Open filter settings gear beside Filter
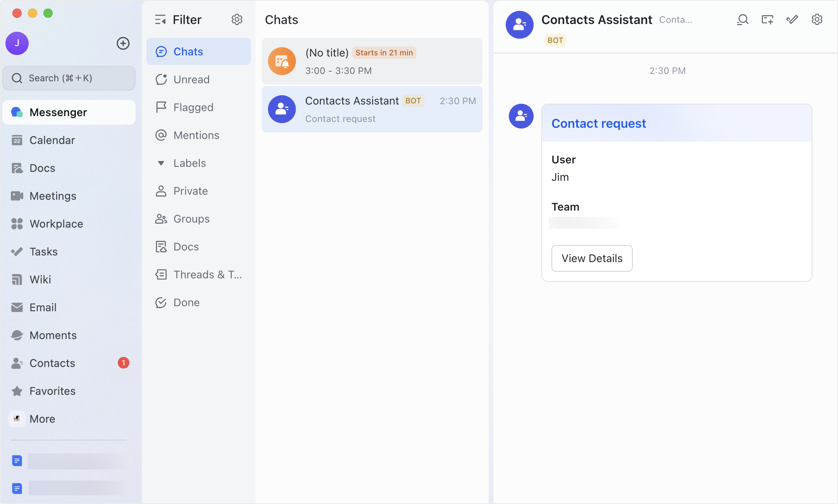 pos(237,19)
